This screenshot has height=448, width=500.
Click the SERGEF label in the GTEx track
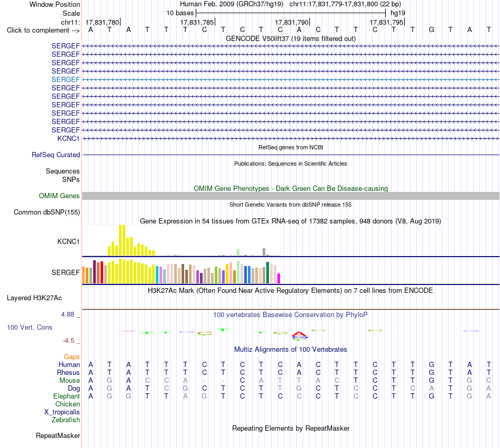click(x=65, y=272)
